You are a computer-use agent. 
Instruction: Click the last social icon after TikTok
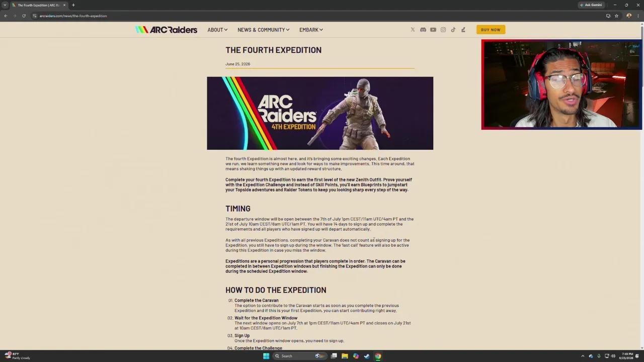(x=463, y=30)
